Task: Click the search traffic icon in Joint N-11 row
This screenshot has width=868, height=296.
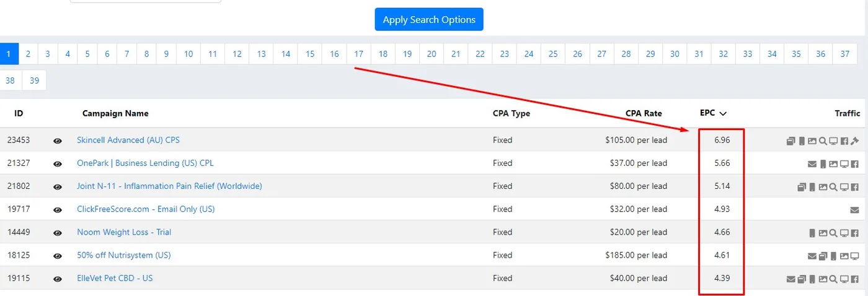Action: pyautogui.click(x=833, y=186)
